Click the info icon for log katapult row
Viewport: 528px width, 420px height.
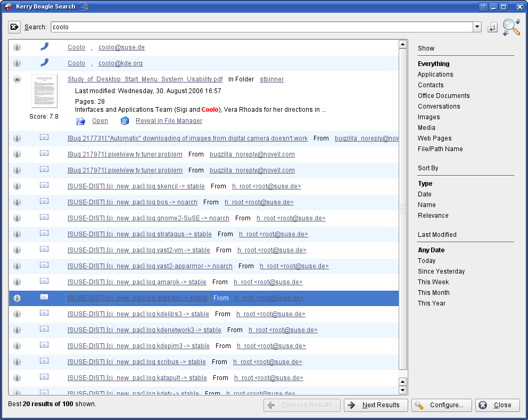17,378
